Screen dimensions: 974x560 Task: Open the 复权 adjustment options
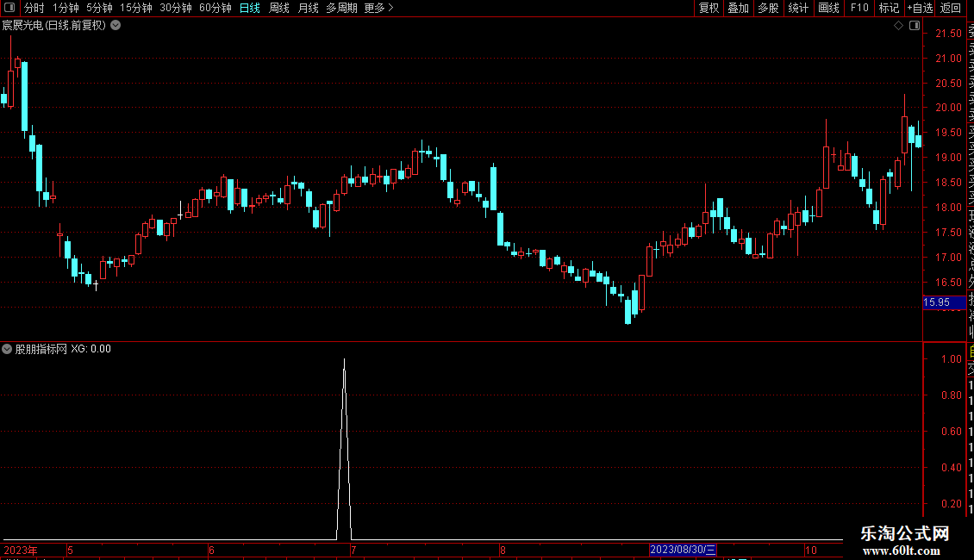(x=709, y=8)
